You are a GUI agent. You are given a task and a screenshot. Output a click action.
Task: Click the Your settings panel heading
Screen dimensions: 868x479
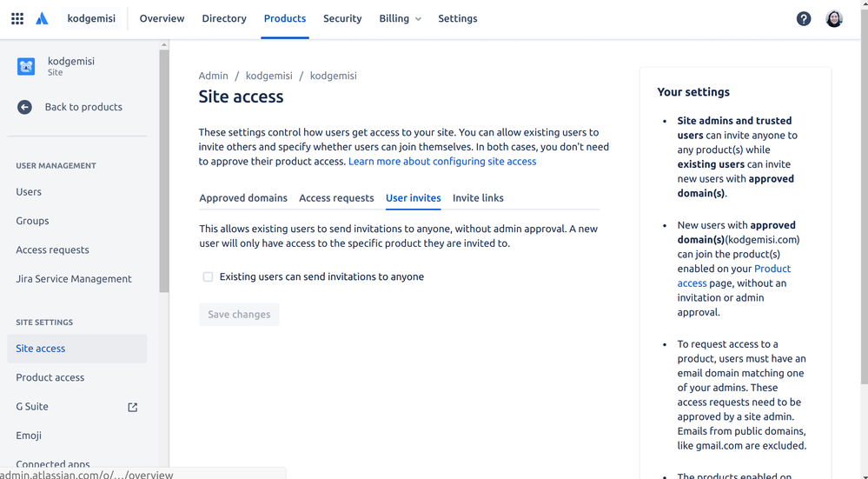point(693,92)
